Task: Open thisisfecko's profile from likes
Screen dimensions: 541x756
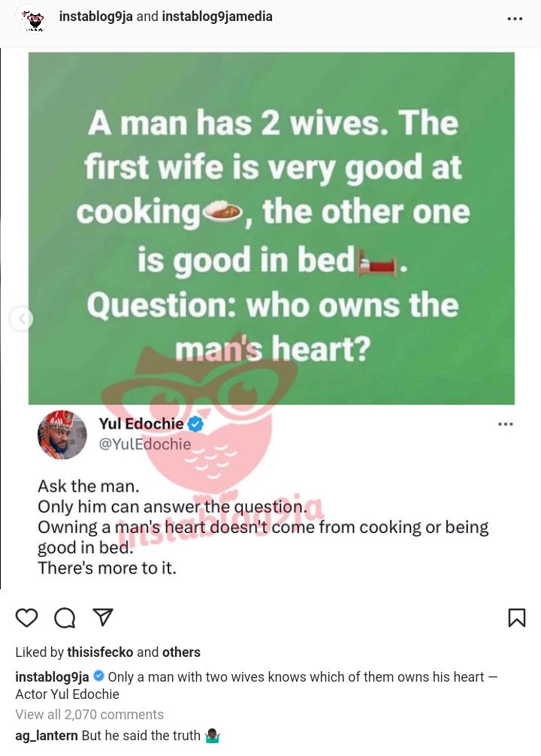Action: coord(100,652)
